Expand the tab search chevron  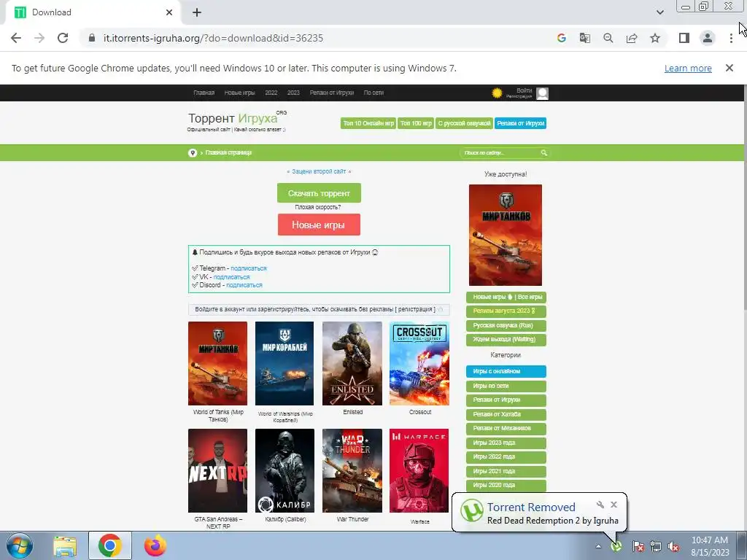659,12
